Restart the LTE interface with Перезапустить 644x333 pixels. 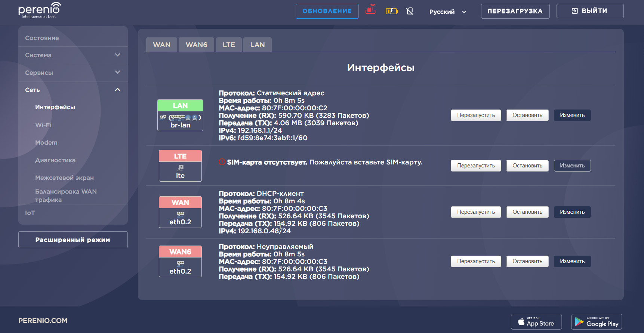click(x=476, y=166)
